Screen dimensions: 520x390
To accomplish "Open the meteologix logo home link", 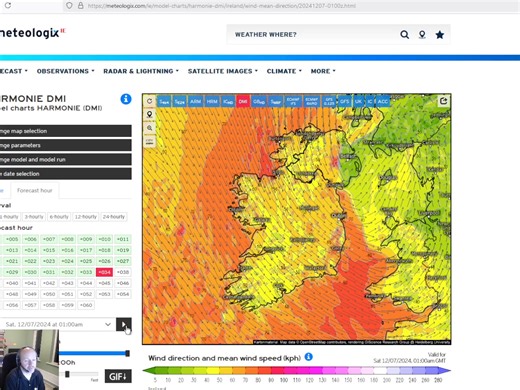I will (32, 33).
